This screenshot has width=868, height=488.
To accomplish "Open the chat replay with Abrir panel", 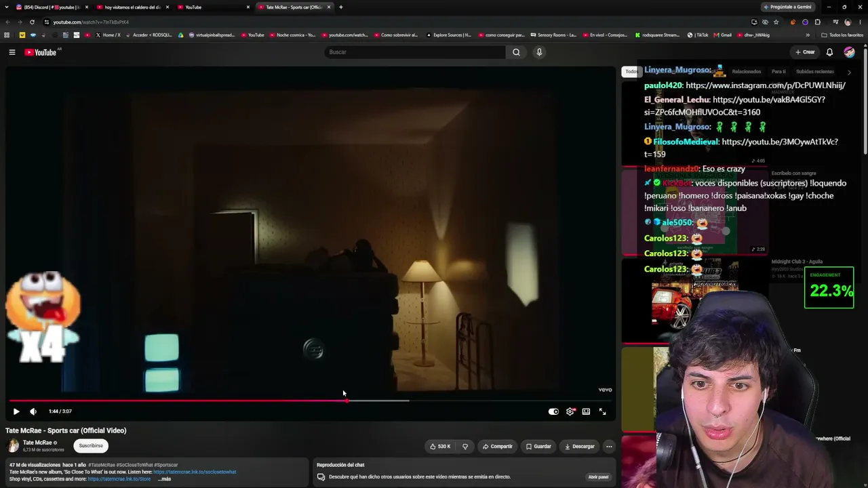I will point(598,476).
